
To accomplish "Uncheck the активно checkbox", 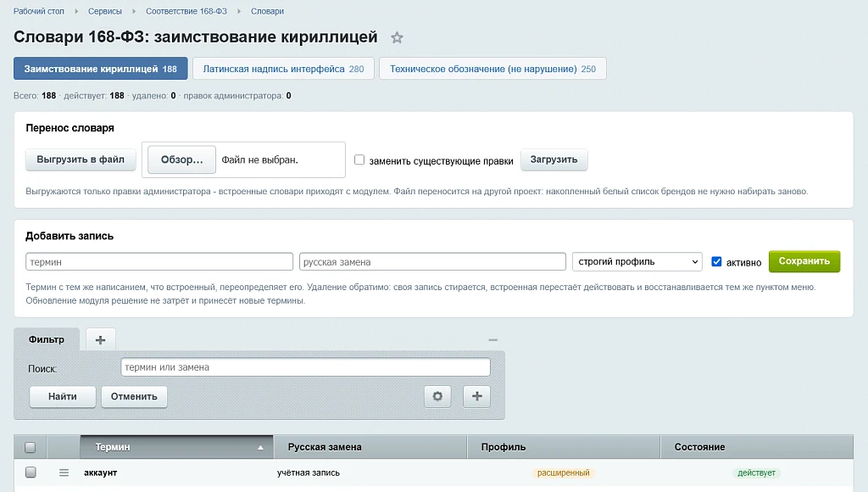I will point(716,261).
